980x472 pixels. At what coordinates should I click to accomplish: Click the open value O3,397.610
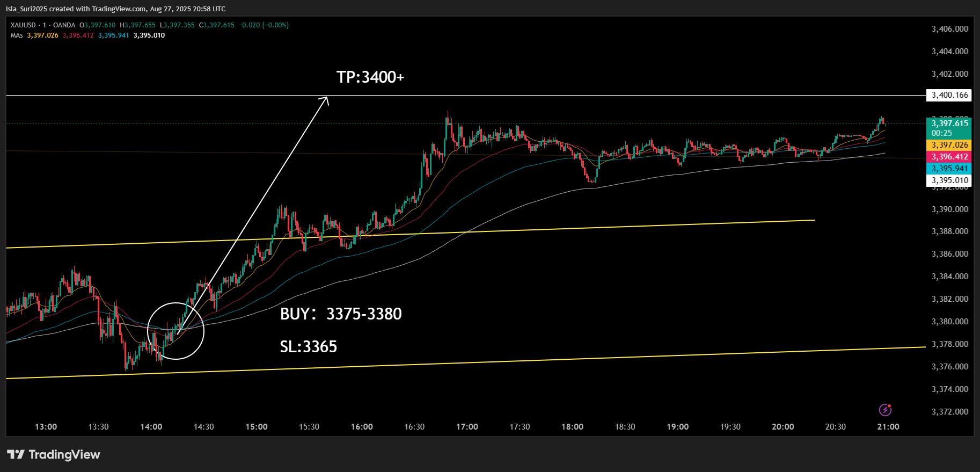coord(98,25)
